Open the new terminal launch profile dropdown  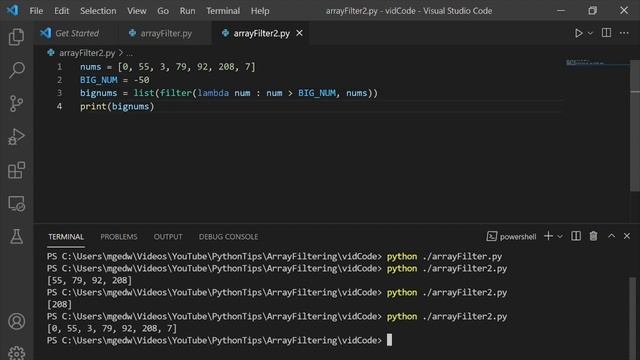pyautogui.click(x=560, y=236)
